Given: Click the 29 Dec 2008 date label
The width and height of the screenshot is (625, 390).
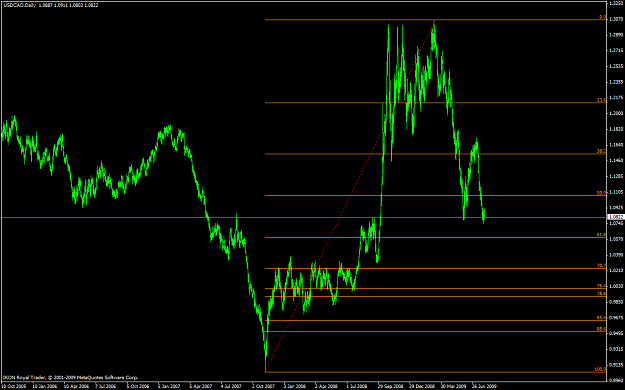Looking at the screenshot, I should [422, 386].
